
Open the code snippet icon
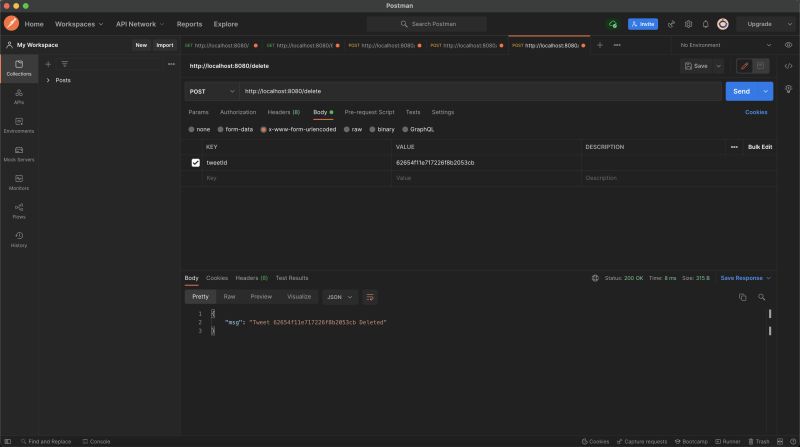coord(788,66)
